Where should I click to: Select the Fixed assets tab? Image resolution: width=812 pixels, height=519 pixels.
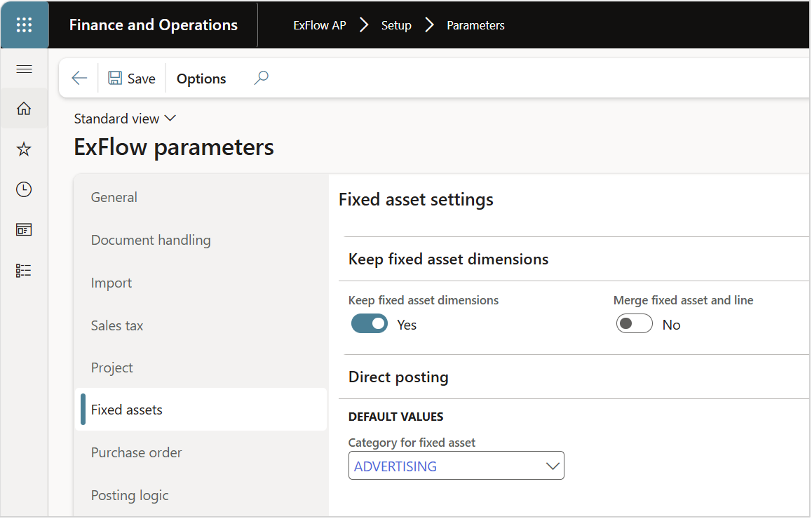(x=201, y=410)
